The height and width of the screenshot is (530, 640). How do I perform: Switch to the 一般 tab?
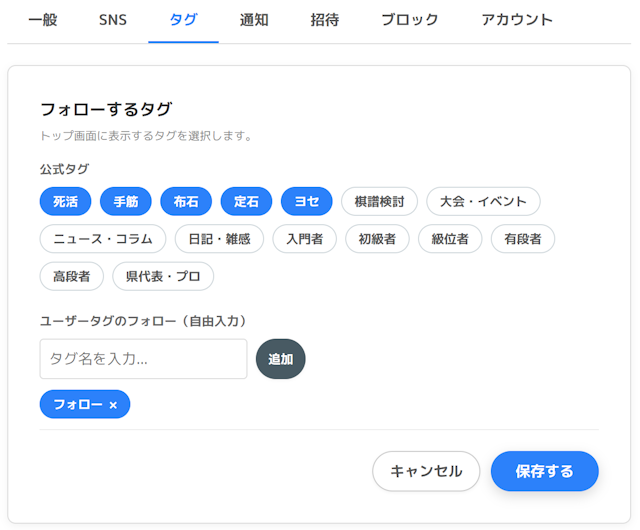click(42, 20)
